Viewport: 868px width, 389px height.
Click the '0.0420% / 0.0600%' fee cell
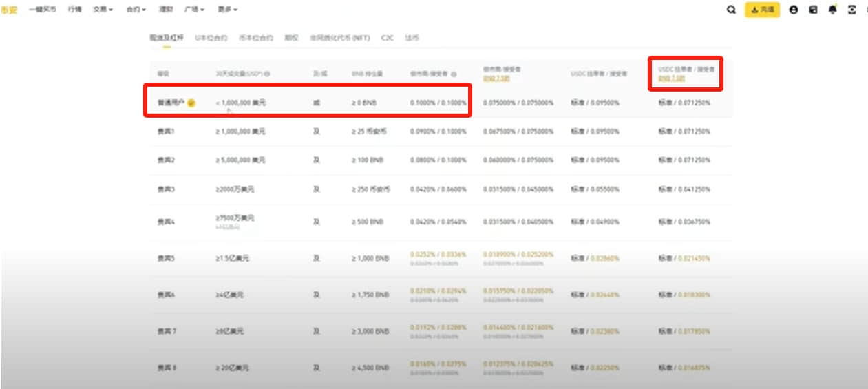click(x=438, y=189)
